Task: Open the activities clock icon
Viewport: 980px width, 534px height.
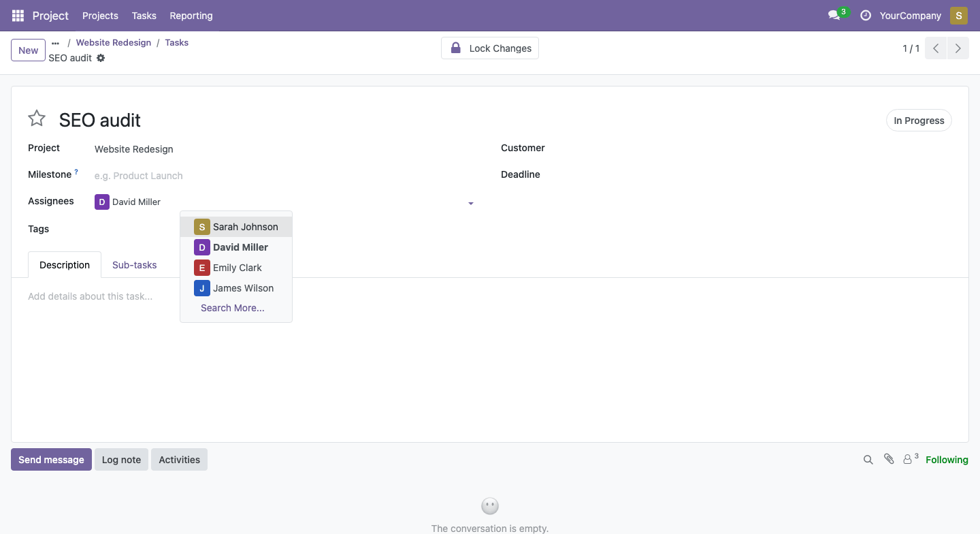Action: point(866,16)
